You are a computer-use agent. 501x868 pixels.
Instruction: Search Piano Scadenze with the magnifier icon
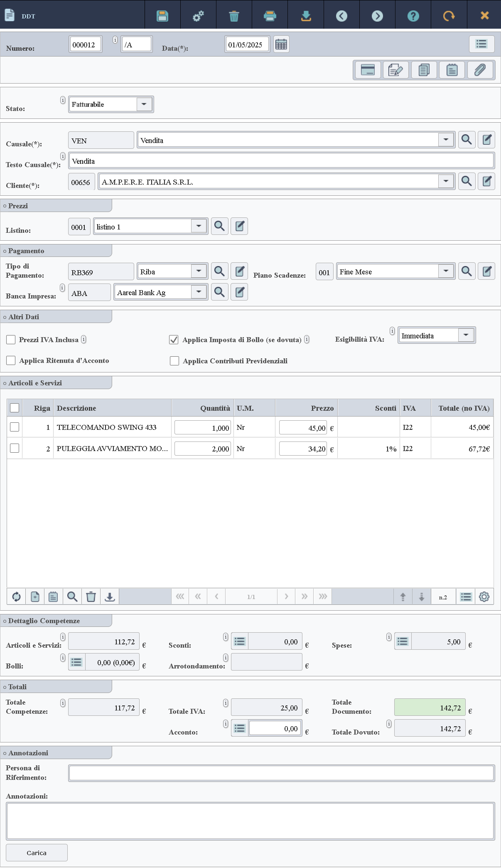tap(467, 271)
